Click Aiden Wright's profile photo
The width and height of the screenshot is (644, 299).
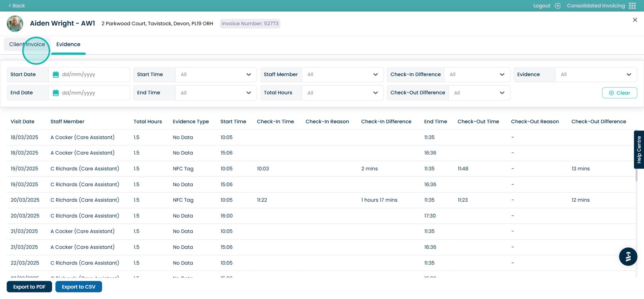tap(15, 24)
